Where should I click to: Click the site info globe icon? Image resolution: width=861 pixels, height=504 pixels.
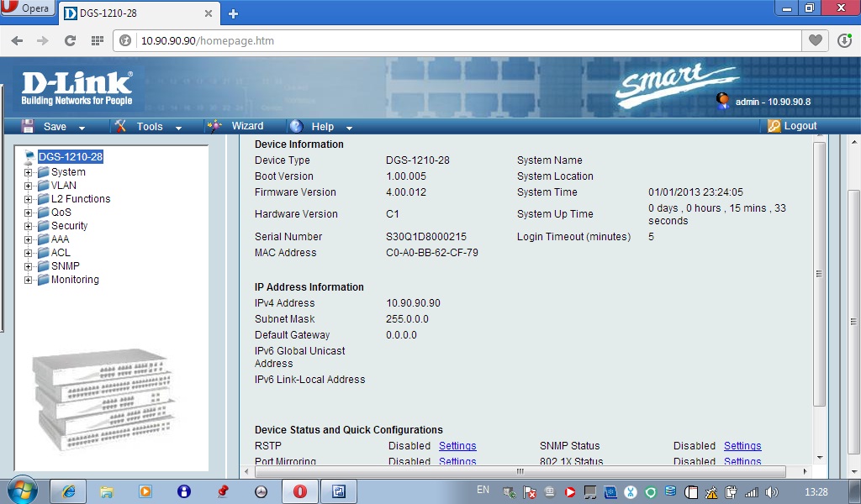[125, 40]
